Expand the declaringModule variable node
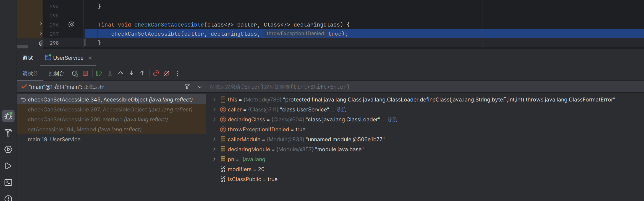The image size is (644, 201). point(214,149)
